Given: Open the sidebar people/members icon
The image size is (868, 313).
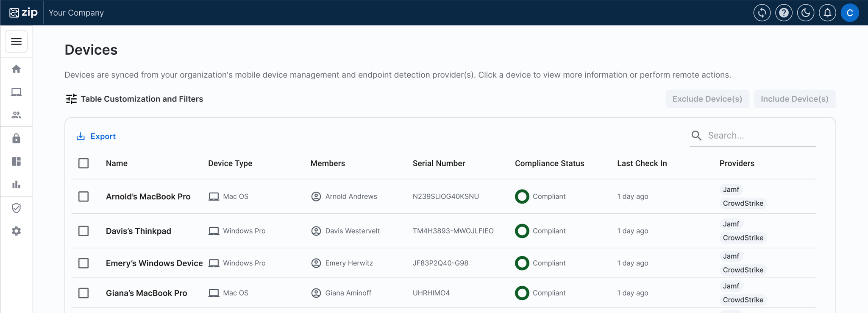Looking at the screenshot, I should [x=16, y=115].
